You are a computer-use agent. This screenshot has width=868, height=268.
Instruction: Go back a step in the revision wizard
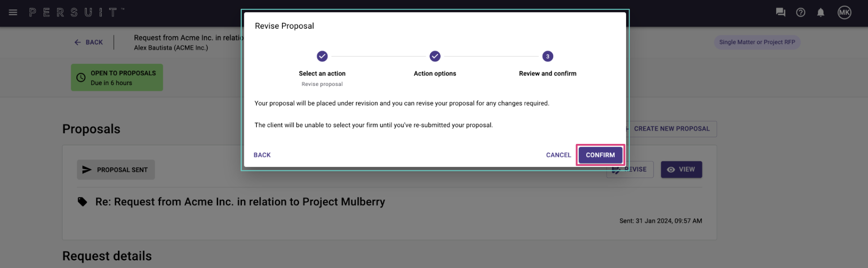262,155
